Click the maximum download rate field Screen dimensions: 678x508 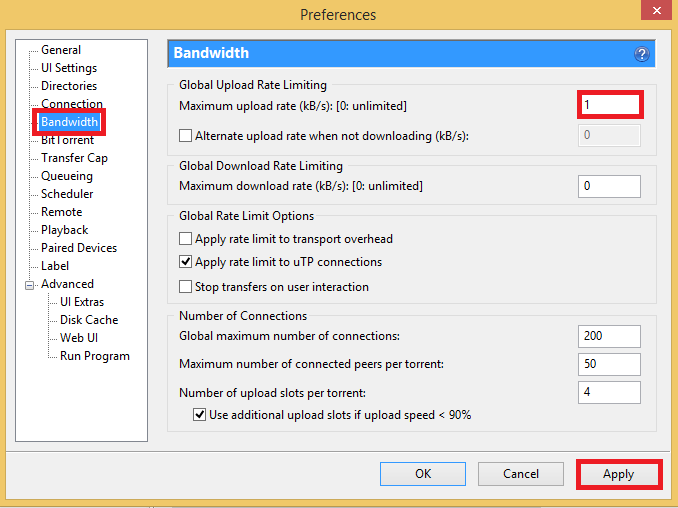click(x=609, y=186)
